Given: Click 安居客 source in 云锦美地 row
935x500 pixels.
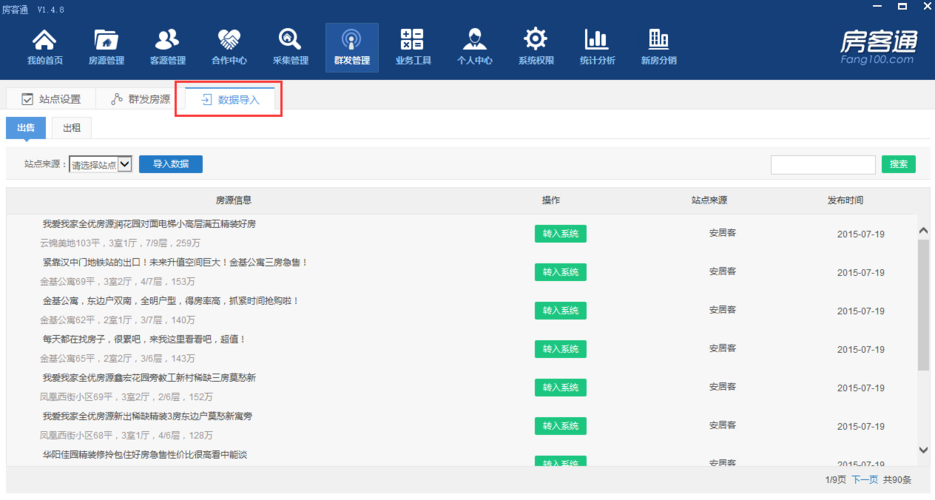Looking at the screenshot, I should click(722, 233).
